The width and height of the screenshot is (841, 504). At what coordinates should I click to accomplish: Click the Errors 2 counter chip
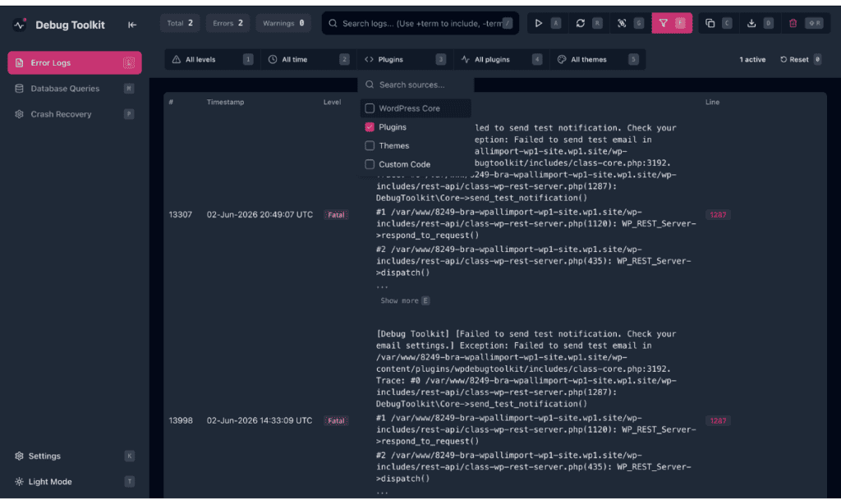227,23
